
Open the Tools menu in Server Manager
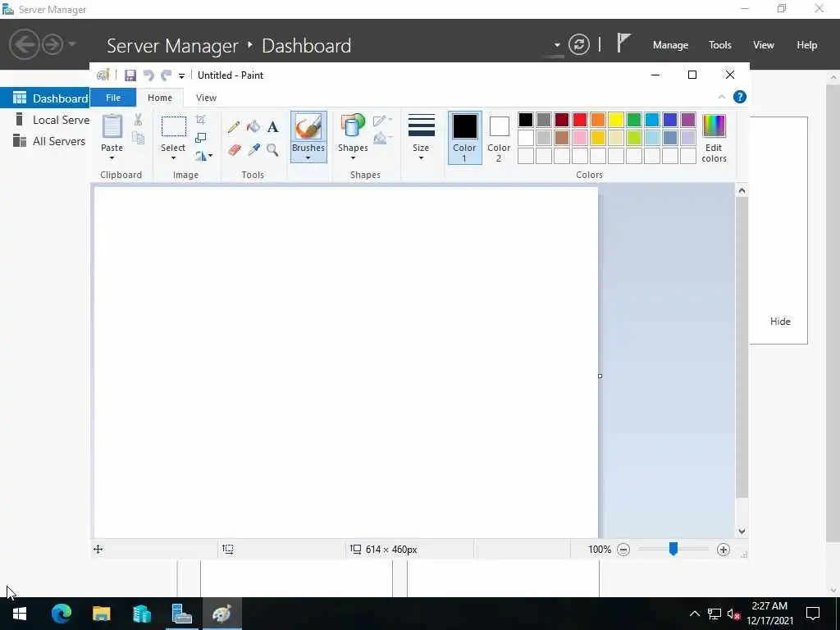point(720,45)
